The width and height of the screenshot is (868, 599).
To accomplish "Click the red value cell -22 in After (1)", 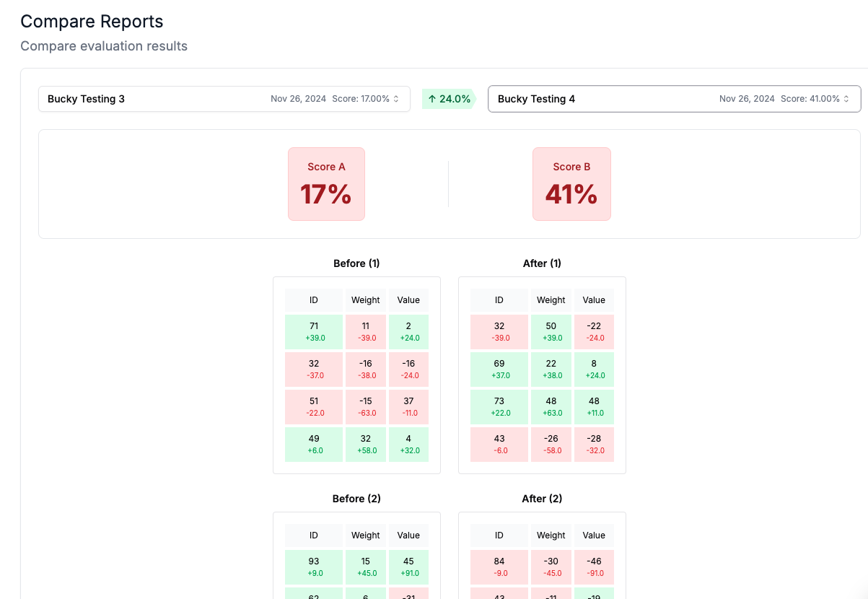I will (x=594, y=331).
